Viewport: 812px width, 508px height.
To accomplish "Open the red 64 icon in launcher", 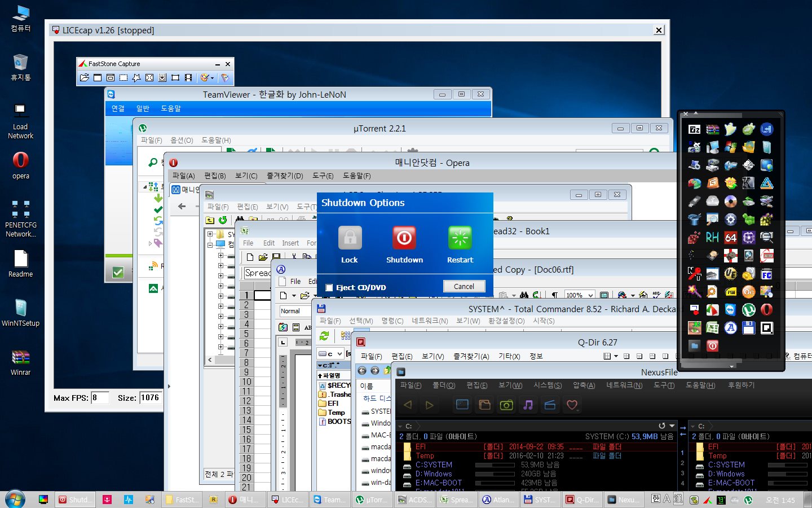I will tap(731, 238).
